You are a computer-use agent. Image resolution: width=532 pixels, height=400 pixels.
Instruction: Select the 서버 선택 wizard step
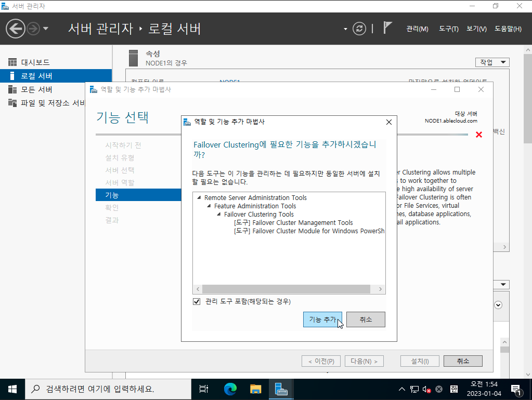click(x=120, y=170)
